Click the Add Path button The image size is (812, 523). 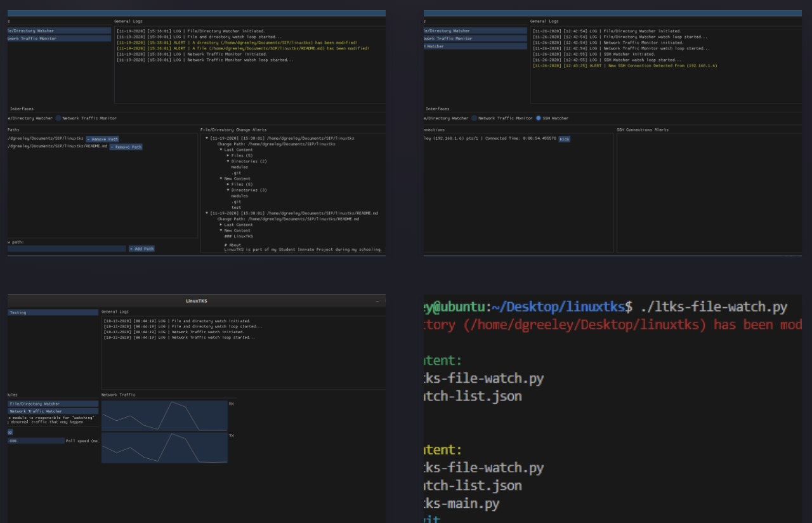click(x=141, y=249)
